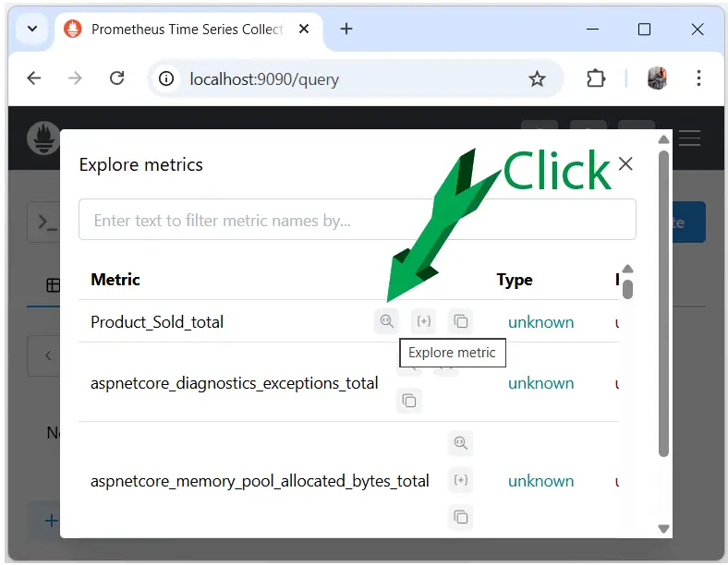Viewport: 728px width, 565px height.
Task: Open Chrome three-dot menu
Action: click(698, 78)
